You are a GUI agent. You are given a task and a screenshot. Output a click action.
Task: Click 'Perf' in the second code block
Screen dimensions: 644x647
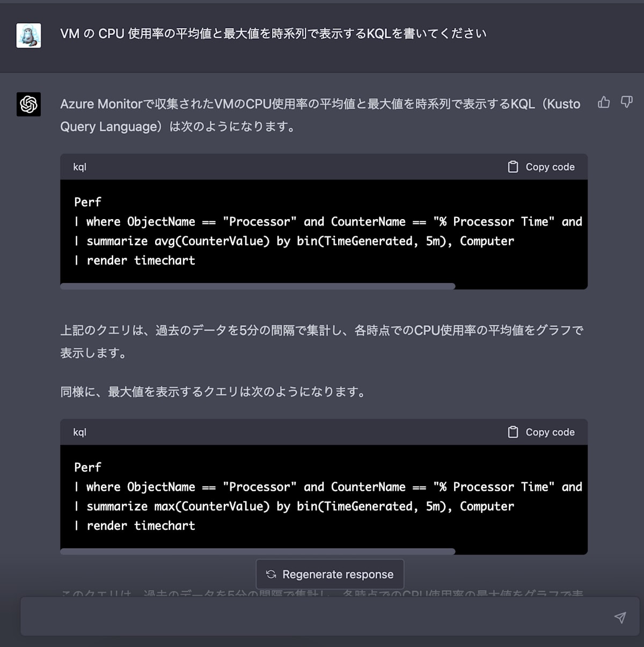[87, 468]
